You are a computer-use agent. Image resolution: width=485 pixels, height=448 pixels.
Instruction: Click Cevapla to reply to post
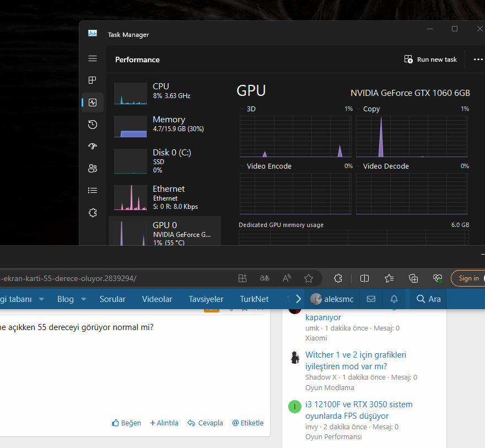click(x=205, y=423)
